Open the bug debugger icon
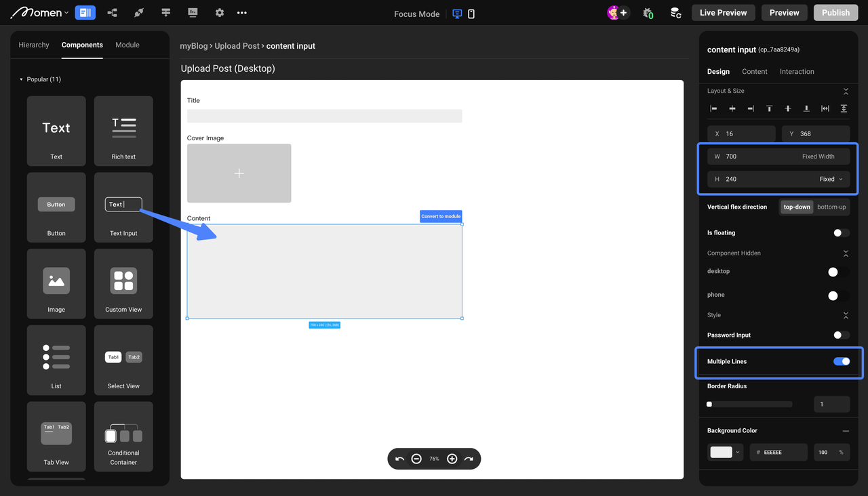The width and height of the screenshot is (868, 496). pos(648,13)
